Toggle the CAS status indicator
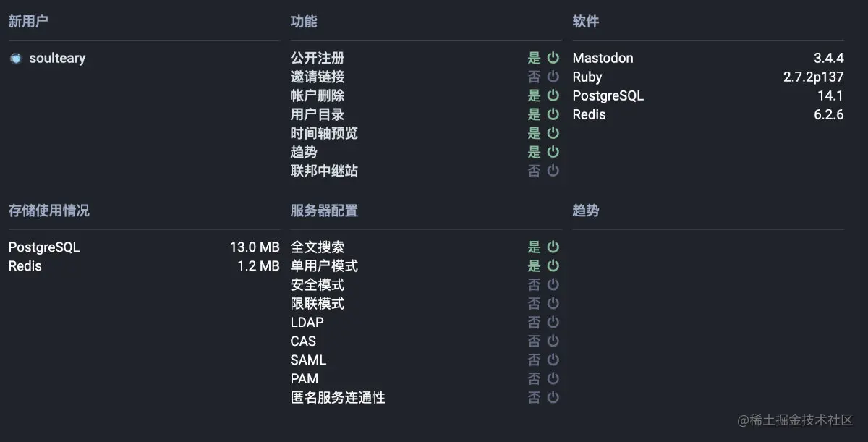The width and height of the screenshot is (868, 442). (552, 341)
